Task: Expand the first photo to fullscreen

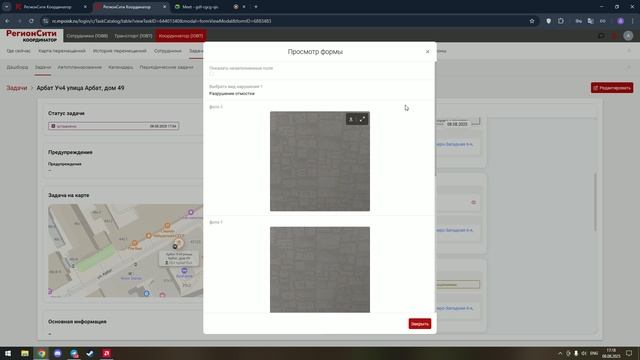Action: 362,119
